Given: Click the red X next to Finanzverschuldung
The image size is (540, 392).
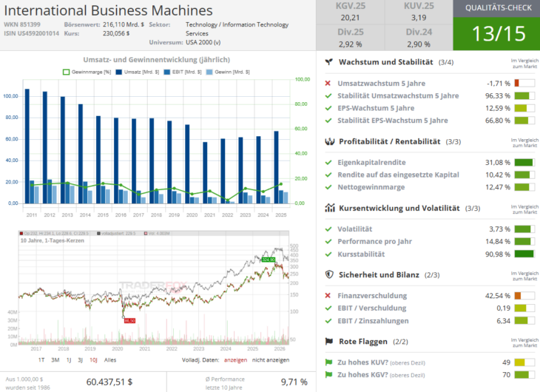Looking at the screenshot, I should [328, 296].
